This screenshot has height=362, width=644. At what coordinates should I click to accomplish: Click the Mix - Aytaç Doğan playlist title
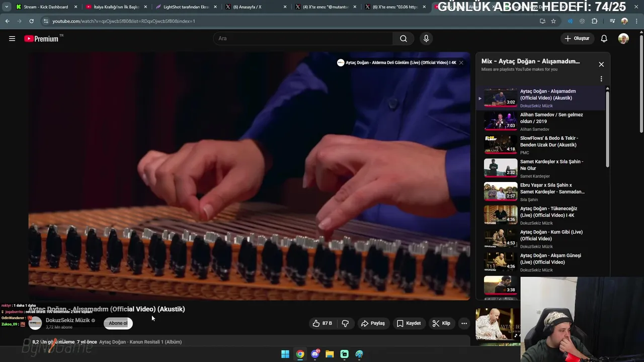(530, 61)
